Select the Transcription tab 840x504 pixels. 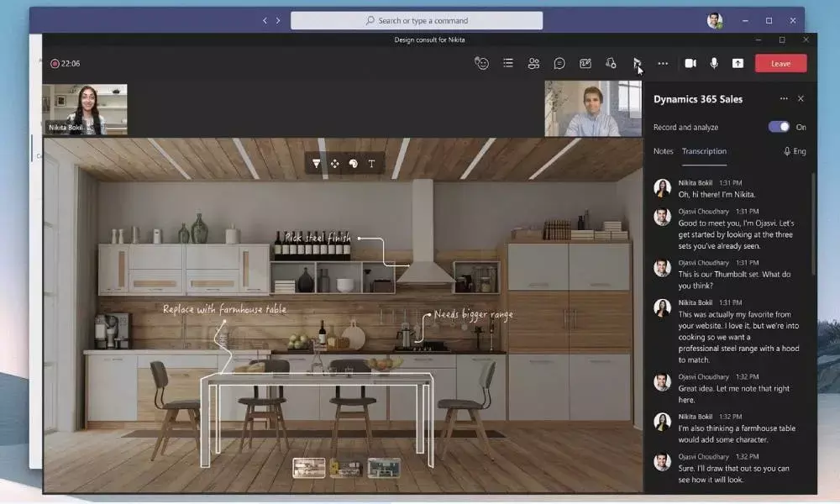704,151
